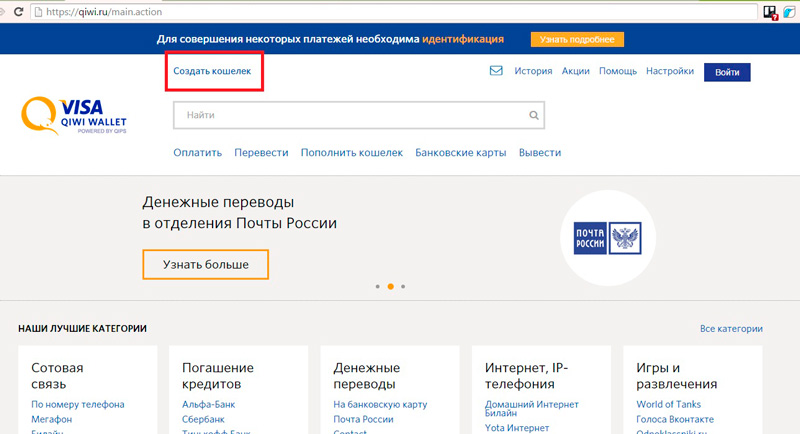Open the Погашение кредитов category heading

(x=218, y=376)
